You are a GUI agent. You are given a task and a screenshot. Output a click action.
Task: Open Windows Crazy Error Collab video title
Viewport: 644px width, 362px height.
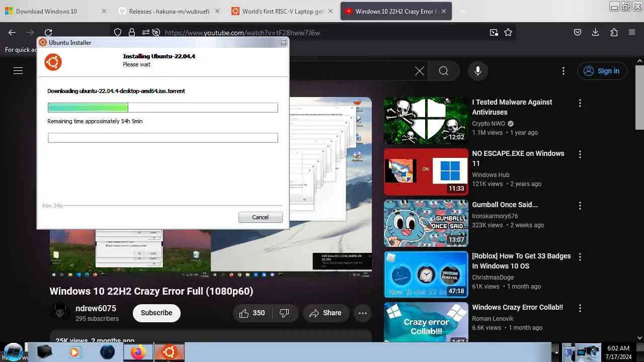(x=517, y=307)
